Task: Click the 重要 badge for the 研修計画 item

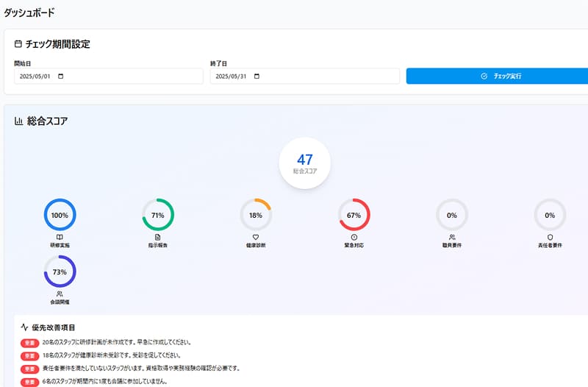Action: coord(29,342)
